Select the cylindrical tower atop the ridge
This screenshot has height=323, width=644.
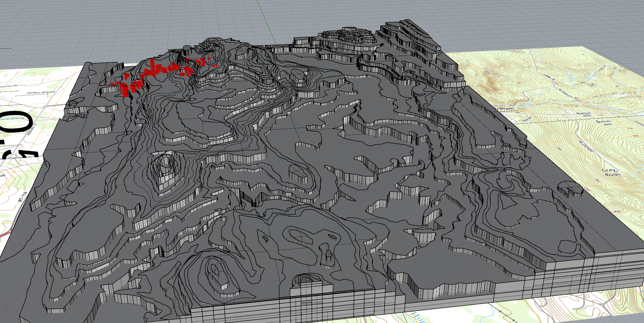click(187, 51)
